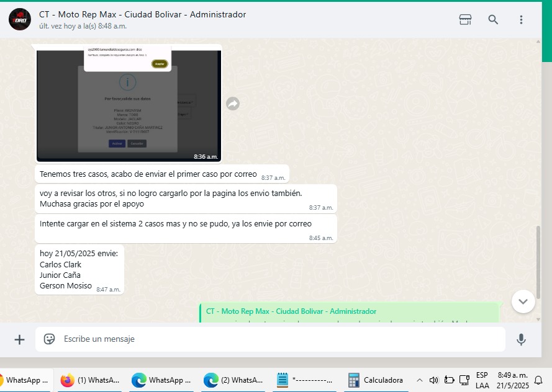This screenshot has width=552, height=392.
Task: Start recording a voice message with microphone
Action: click(521, 339)
